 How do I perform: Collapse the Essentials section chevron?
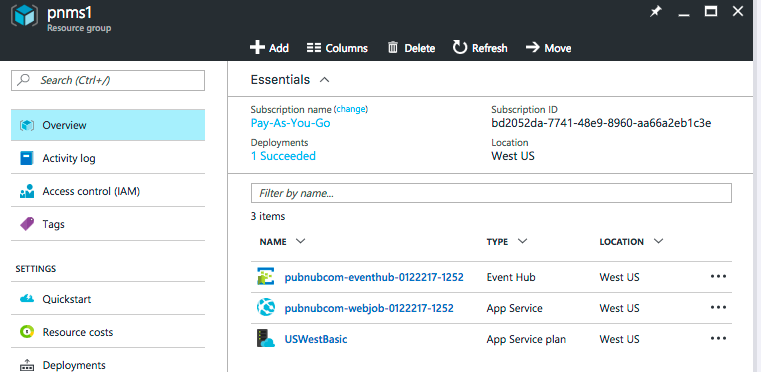pyautogui.click(x=325, y=80)
